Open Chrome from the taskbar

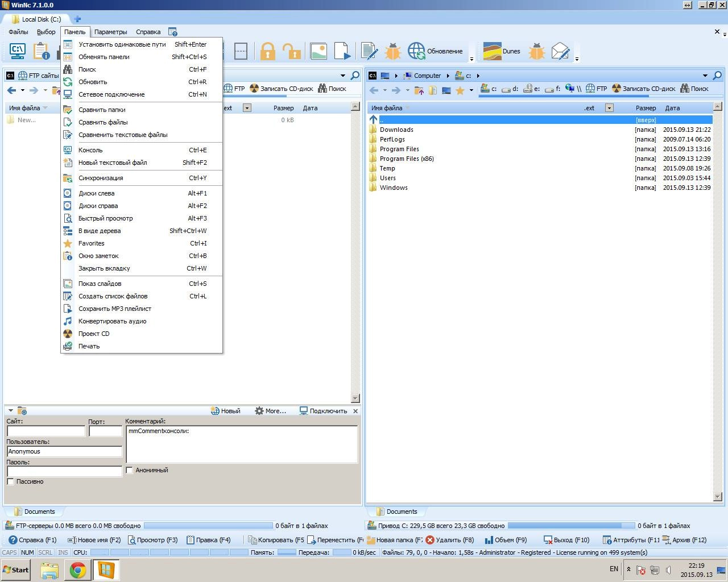point(78,570)
